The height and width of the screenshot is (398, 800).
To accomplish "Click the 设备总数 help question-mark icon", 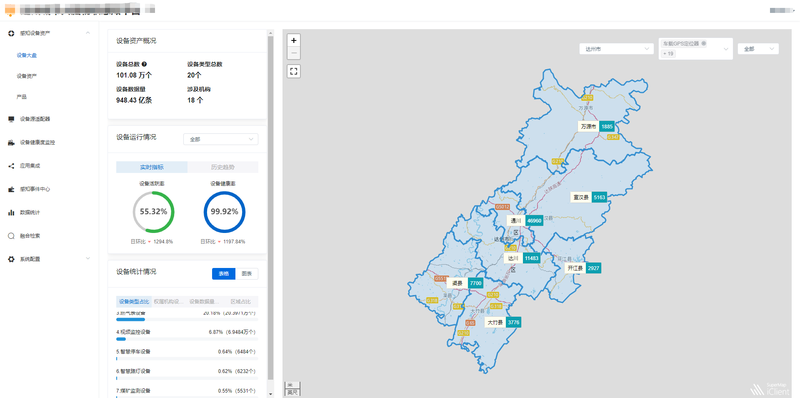I will [144, 64].
